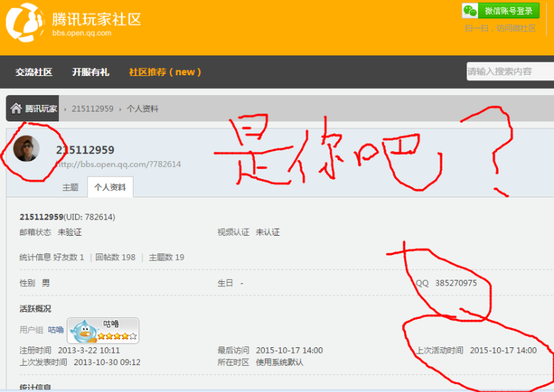This screenshot has height=392, width=554.
Task: Click 使用系统默认 timezone value
Action: [279, 362]
